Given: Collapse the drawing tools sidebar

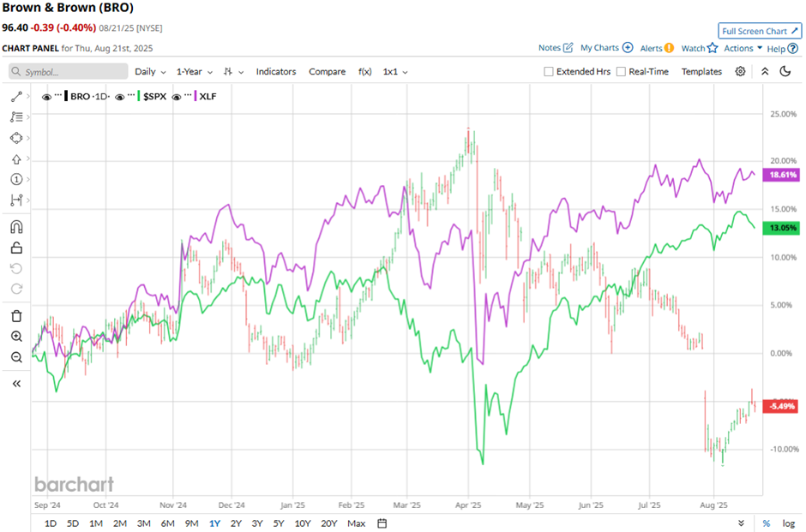Looking at the screenshot, I should (16, 384).
